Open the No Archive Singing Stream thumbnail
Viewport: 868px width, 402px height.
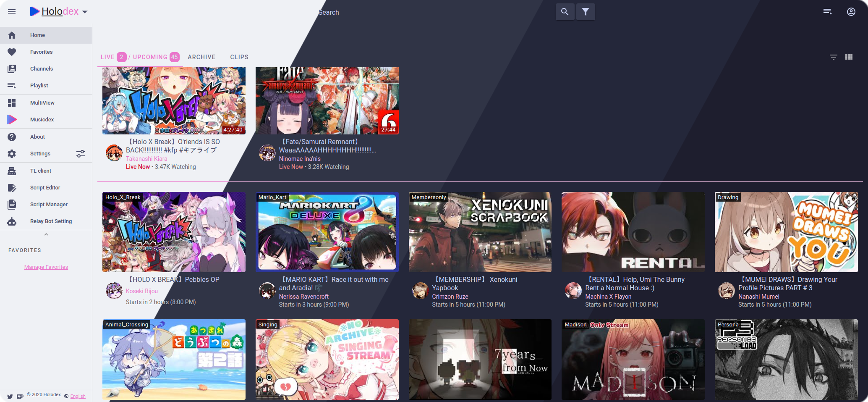pyautogui.click(x=327, y=360)
